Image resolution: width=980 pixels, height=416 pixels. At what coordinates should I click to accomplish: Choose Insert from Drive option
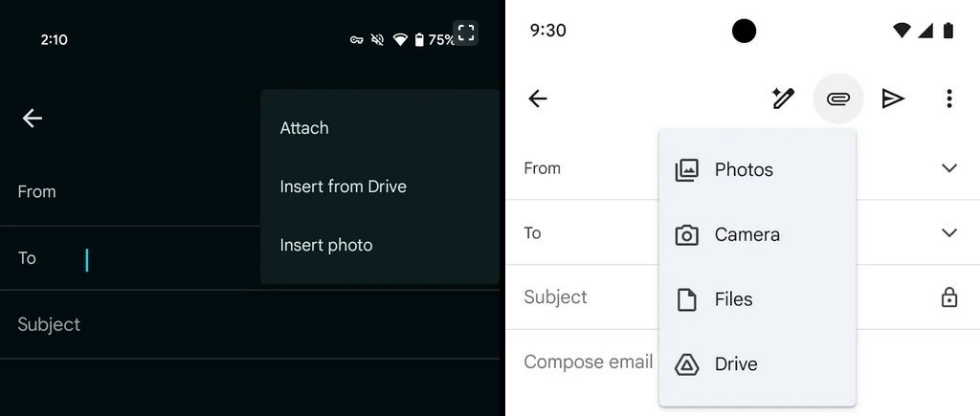pos(343,186)
